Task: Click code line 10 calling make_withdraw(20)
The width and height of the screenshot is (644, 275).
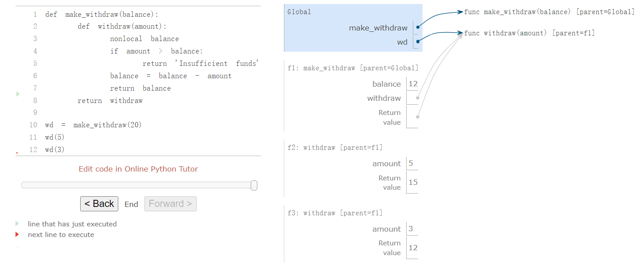Action: (x=93, y=125)
